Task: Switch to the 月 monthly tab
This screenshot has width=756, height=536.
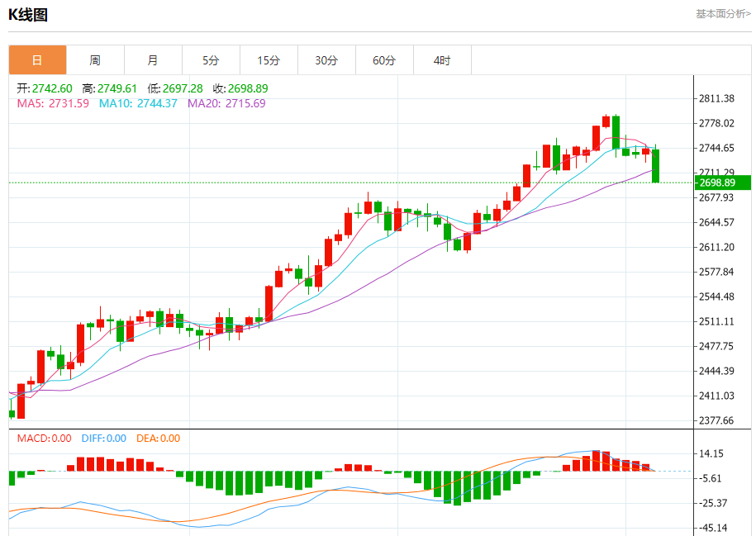Action: 153,60
